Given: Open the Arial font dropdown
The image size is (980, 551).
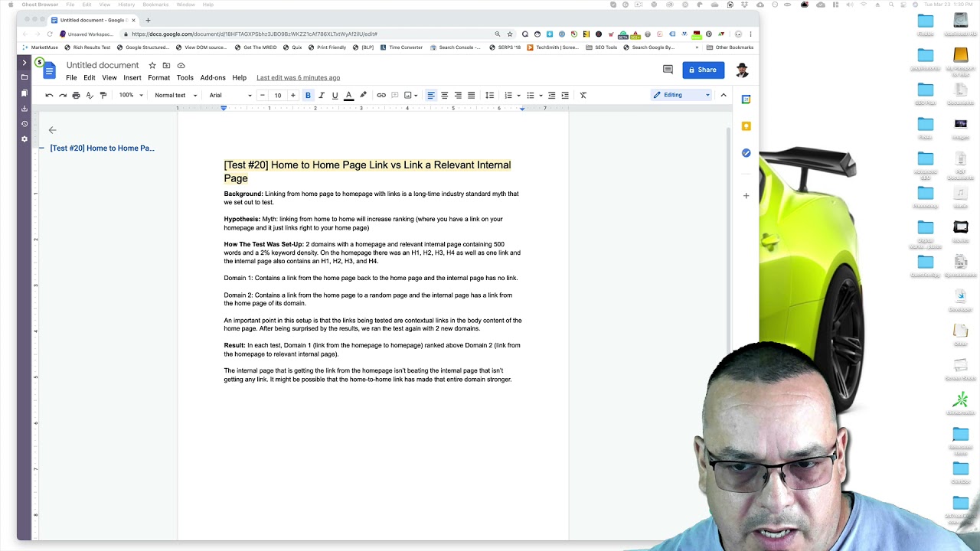Looking at the screenshot, I should point(230,95).
